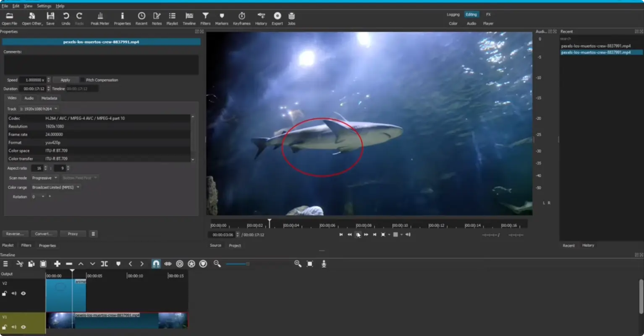The height and width of the screenshot is (336, 644).
Task: Click the Export icon in the toolbar
Action: pyautogui.click(x=277, y=18)
